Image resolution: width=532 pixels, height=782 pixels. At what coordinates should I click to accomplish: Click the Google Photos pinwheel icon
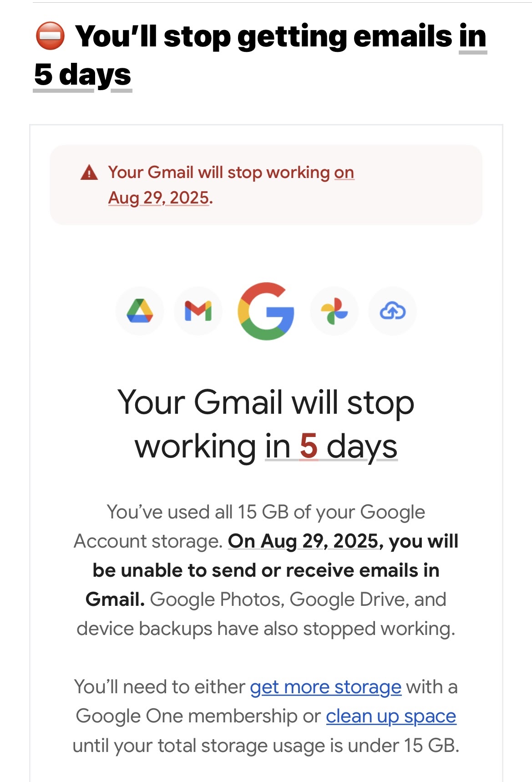coord(334,311)
